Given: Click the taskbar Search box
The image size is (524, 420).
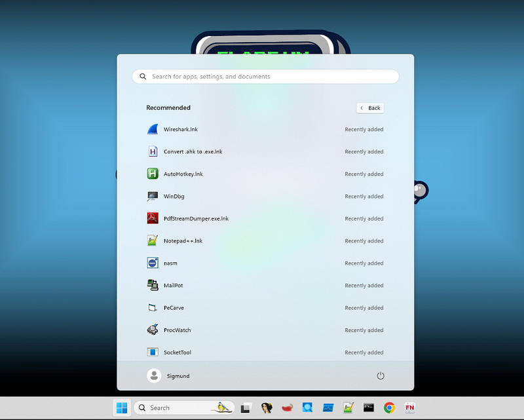Looking at the screenshot, I should [184, 408].
